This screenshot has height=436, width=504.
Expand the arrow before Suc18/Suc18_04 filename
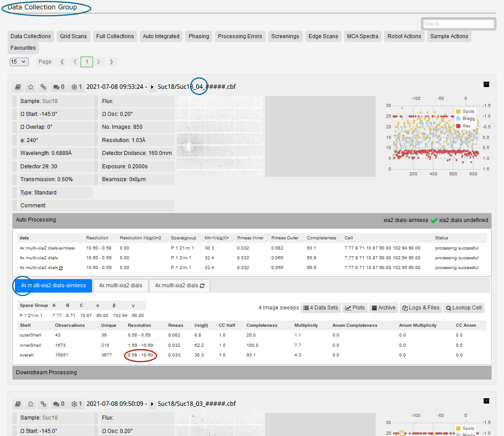pos(152,87)
